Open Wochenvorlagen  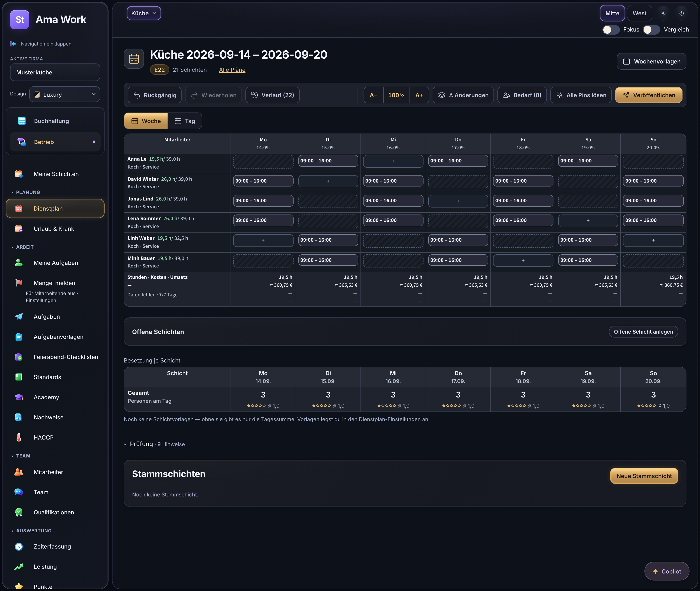651,61
